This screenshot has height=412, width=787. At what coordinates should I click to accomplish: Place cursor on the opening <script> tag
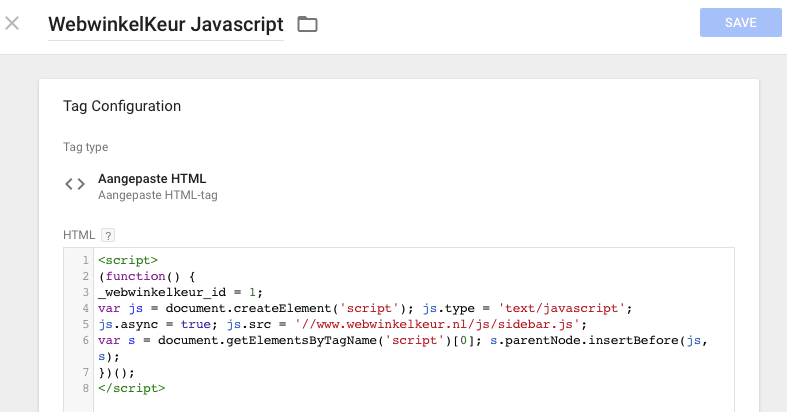[x=128, y=261]
